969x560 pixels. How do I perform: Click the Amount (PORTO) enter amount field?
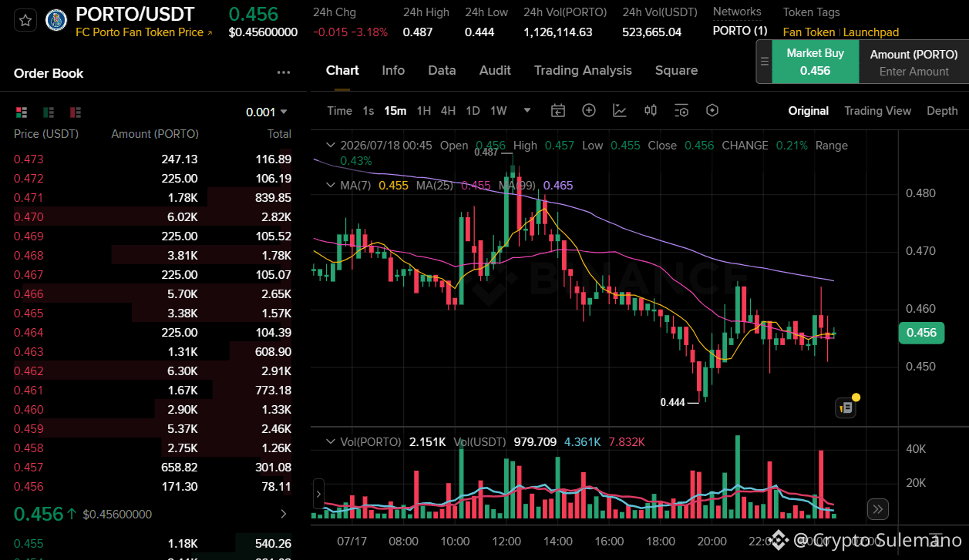[x=914, y=62]
